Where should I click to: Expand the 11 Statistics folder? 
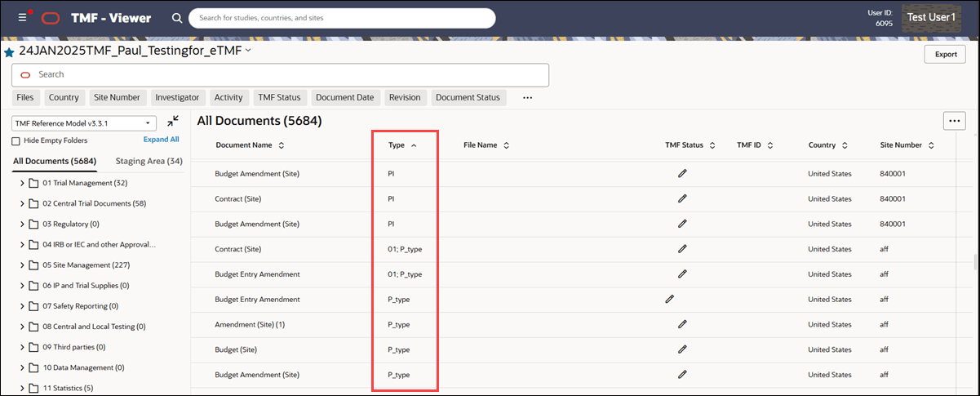tap(21, 388)
